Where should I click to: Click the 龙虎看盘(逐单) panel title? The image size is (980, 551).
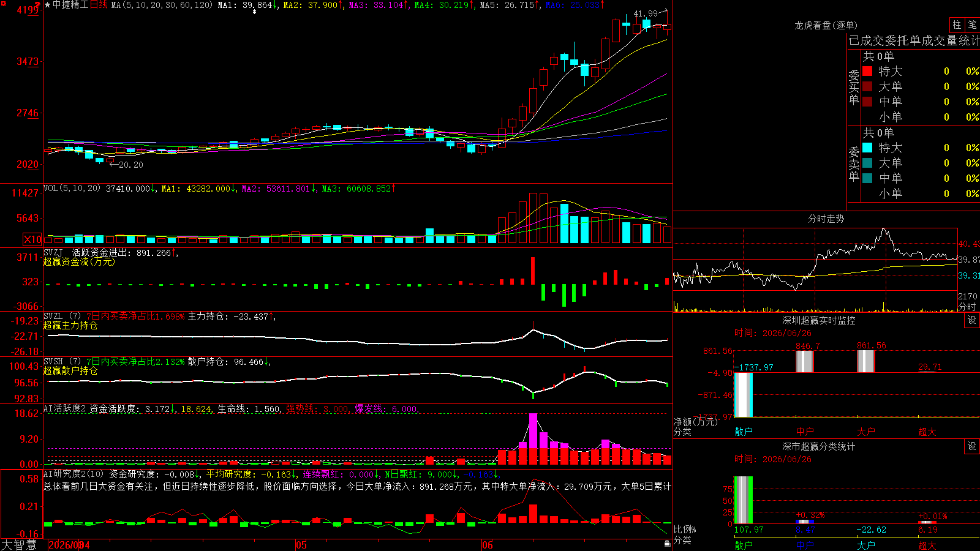click(826, 25)
